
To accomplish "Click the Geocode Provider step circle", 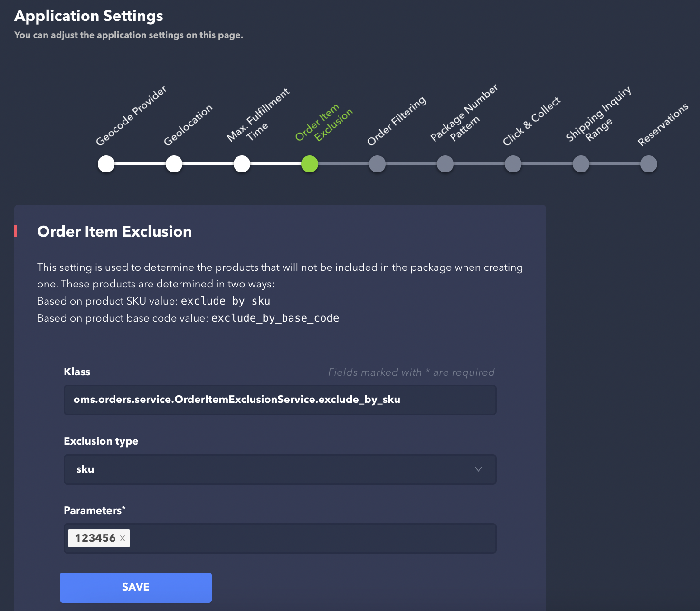I will [106, 164].
